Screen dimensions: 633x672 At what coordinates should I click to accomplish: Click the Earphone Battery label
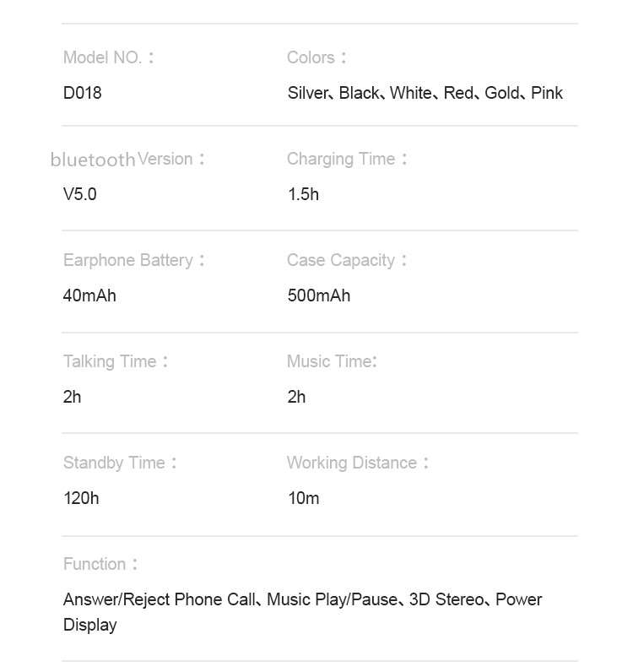click(x=134, y=261)
